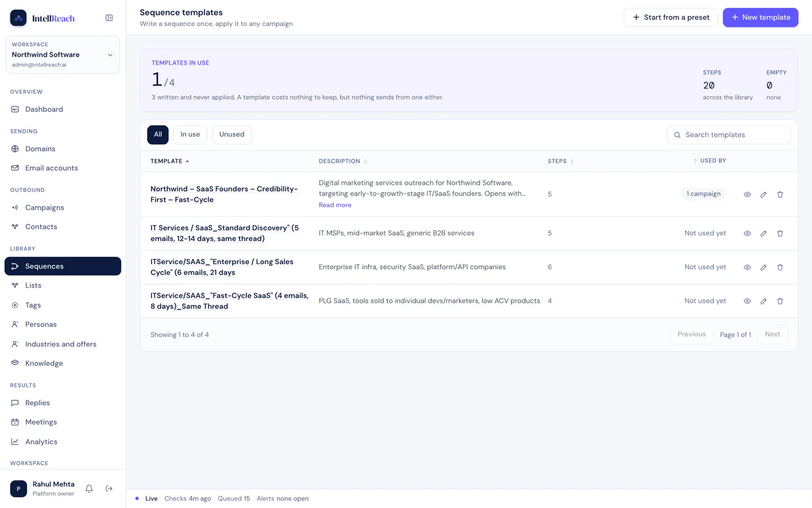Sort by Used By column

pyautogui.click(x=709, y=161)
